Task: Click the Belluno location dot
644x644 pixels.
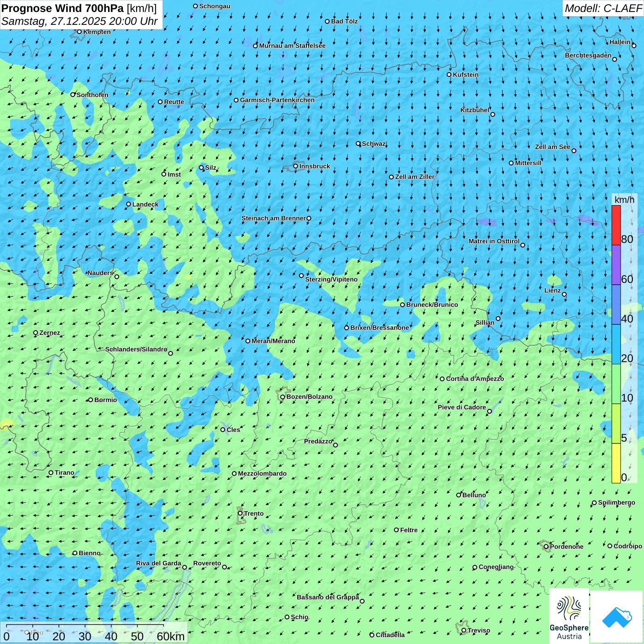Action: (458, 495)
